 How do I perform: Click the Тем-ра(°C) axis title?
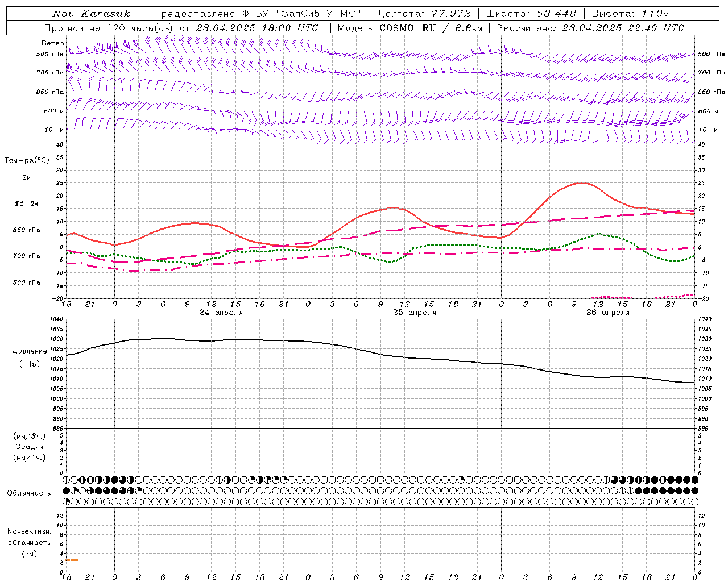tap(27, 161)
